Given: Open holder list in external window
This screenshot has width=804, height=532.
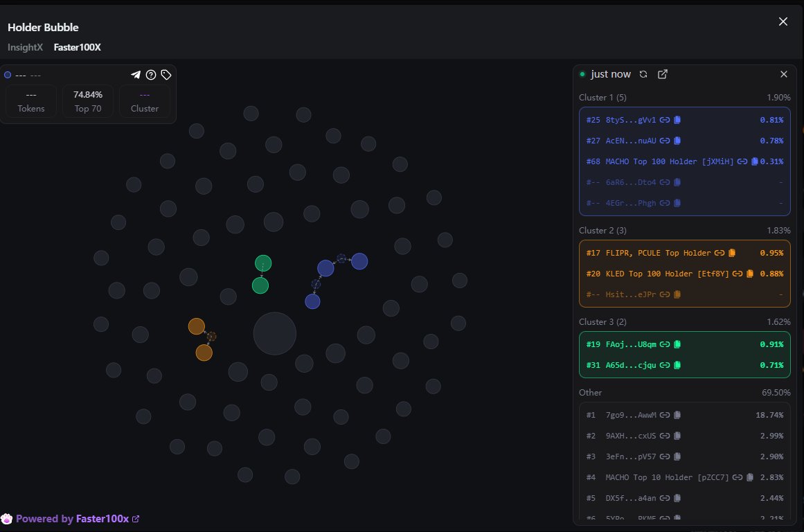Looking at the screenshot, I should (x=662, y=74).
